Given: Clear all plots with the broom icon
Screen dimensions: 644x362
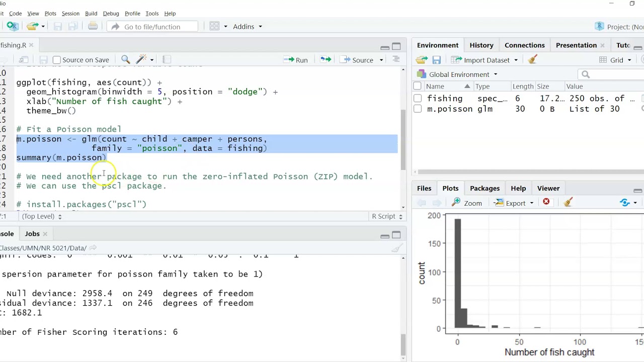Looking at the screenshot, I should click(568, 202).
